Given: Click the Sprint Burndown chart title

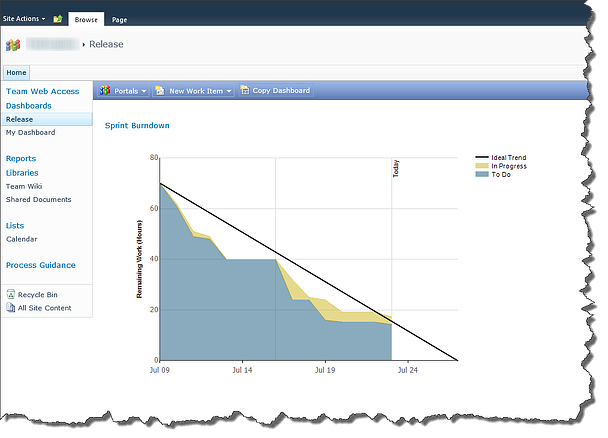Looking at the screenshot, I should point(137,126).
